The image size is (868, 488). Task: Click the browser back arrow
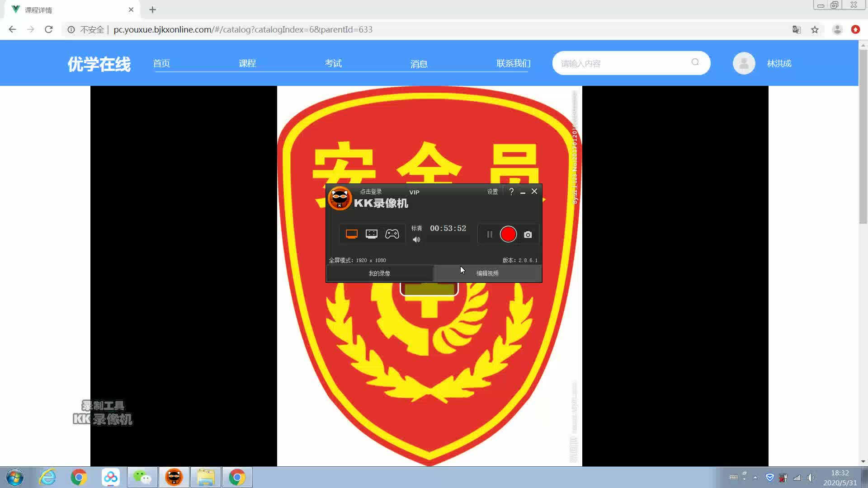pos(12,29)
